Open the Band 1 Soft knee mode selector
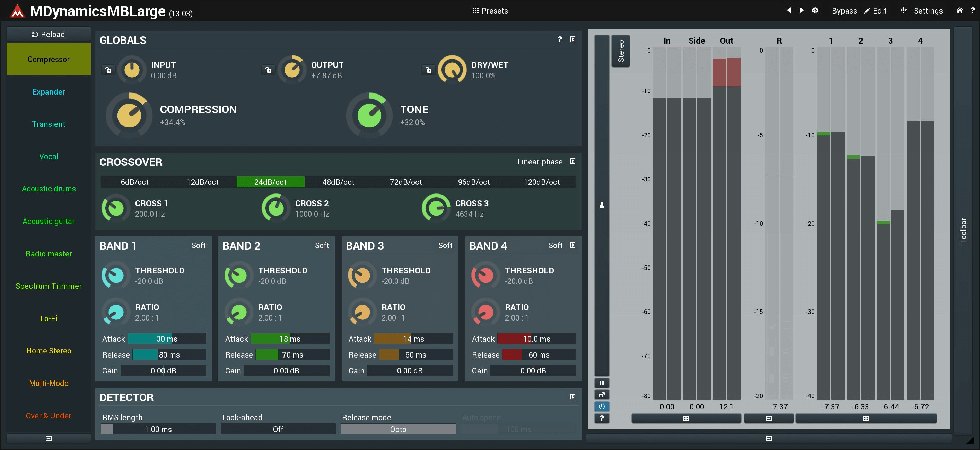This screenshot has height=450, width=980. point(198,245)
